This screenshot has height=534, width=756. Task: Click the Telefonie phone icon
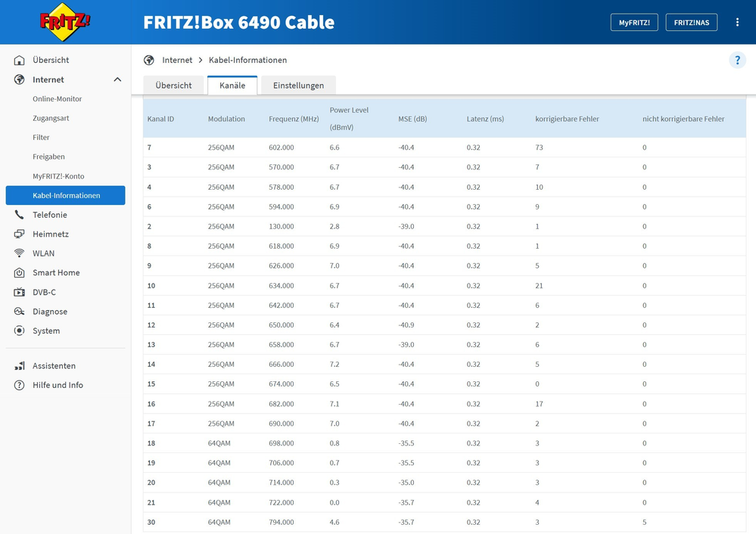(x=19, y=215)
